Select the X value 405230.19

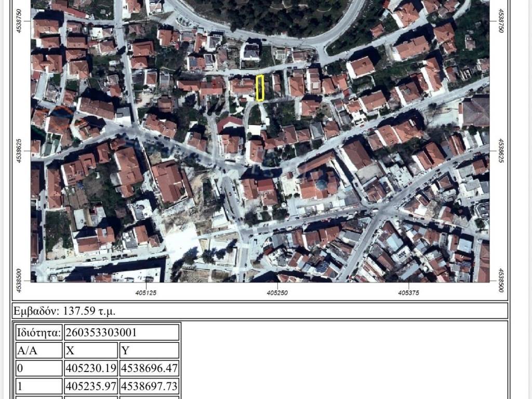tap(91, 368)
